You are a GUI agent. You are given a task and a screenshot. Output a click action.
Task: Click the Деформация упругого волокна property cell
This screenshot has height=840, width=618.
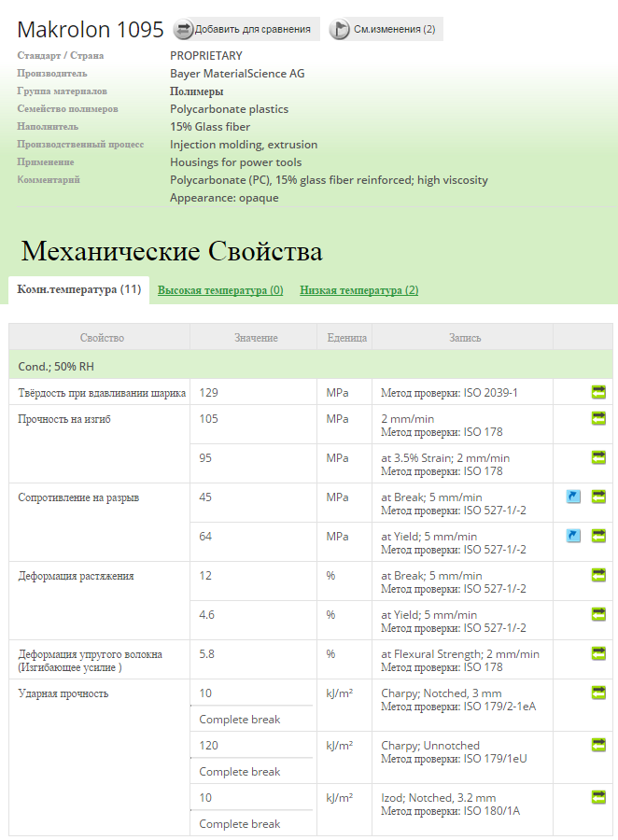point(100,660)
